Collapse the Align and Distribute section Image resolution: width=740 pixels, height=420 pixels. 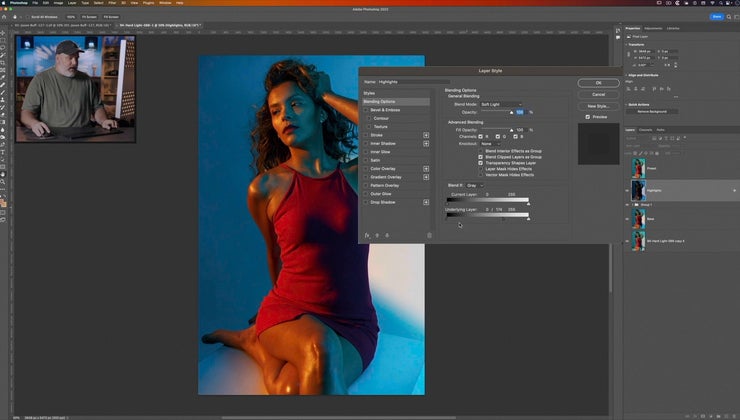pos(626,75)
